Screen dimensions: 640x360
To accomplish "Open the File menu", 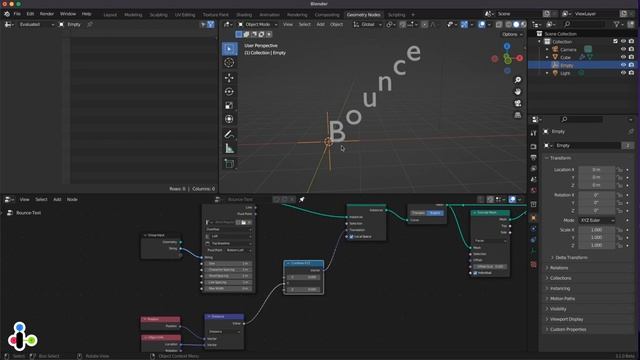I will [x=17, y=14].
